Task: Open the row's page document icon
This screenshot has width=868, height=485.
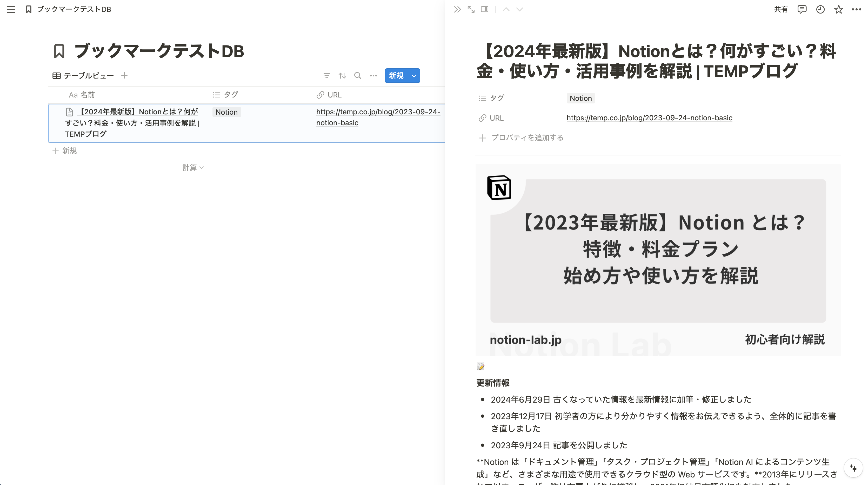Action: click(69, 112)
